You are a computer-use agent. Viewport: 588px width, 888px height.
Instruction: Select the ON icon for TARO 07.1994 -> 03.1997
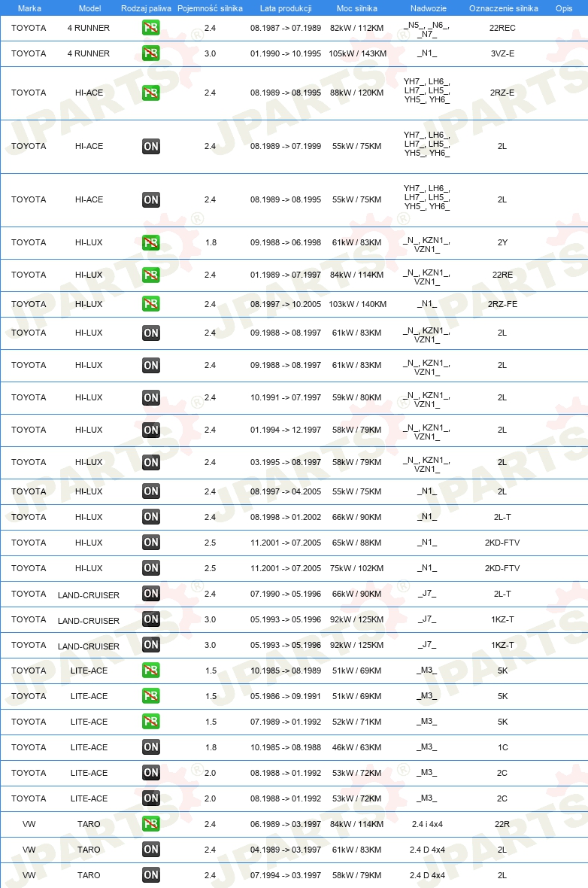150,875
